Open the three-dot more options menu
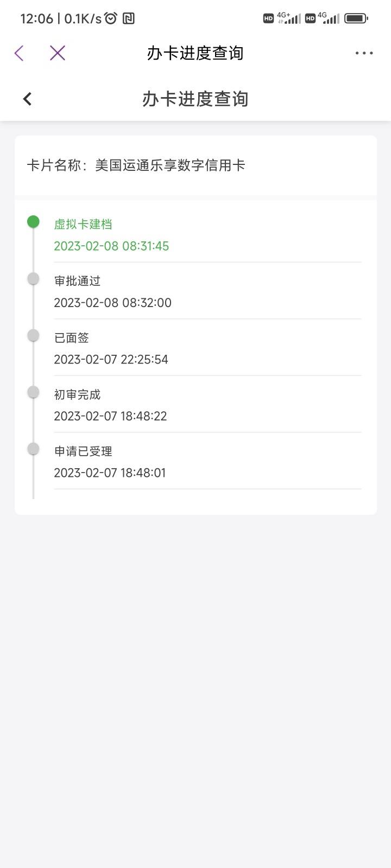 364,53
